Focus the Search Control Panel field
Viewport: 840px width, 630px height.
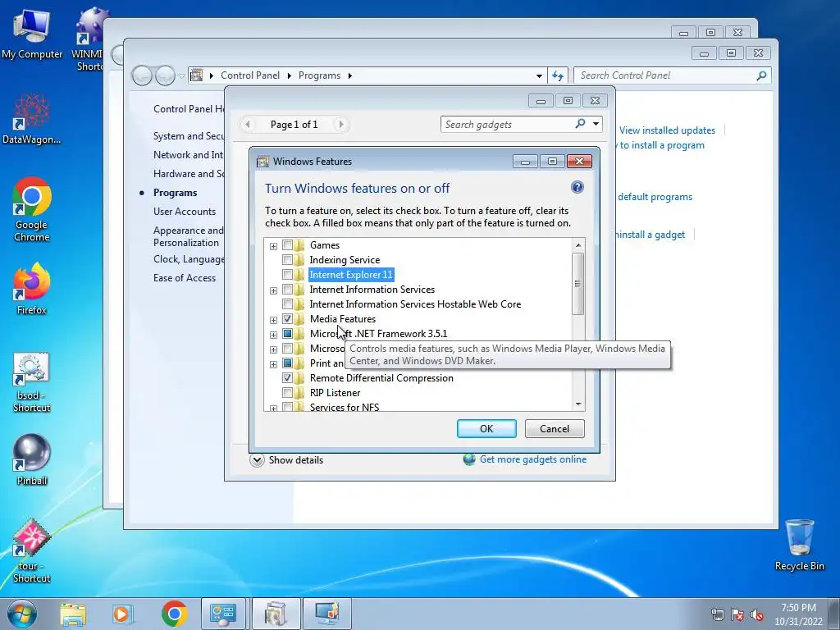click(664, 75)
